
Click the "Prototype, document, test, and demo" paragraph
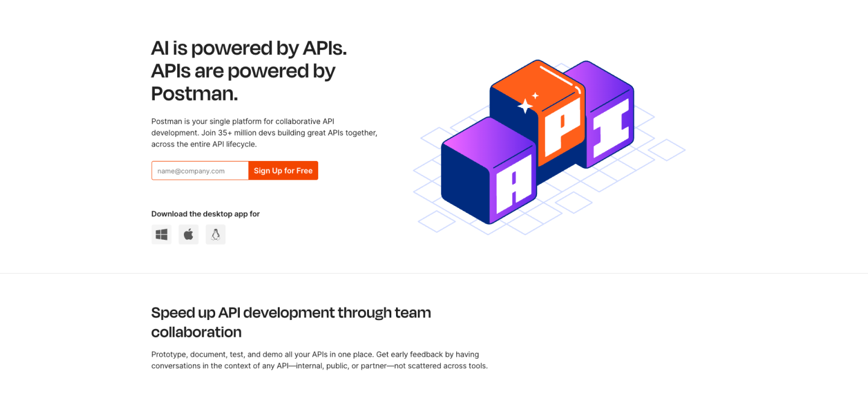click(319, 360)
